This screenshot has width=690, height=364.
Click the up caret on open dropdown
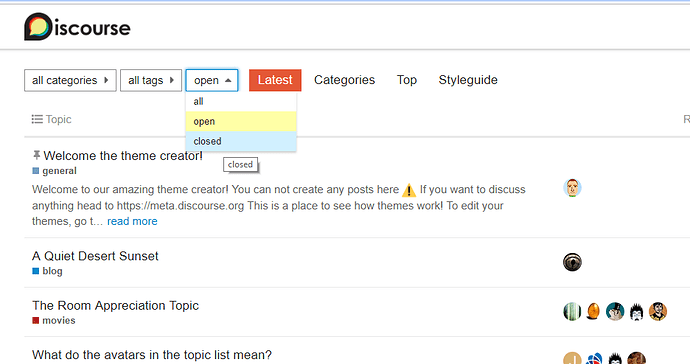228,80
